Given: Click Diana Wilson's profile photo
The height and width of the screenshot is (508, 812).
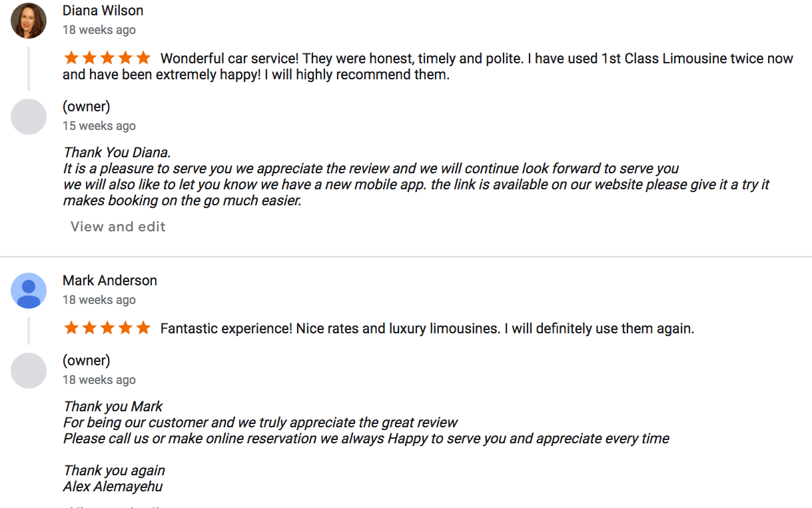Looking at the screenshot, I should [29, 21].
